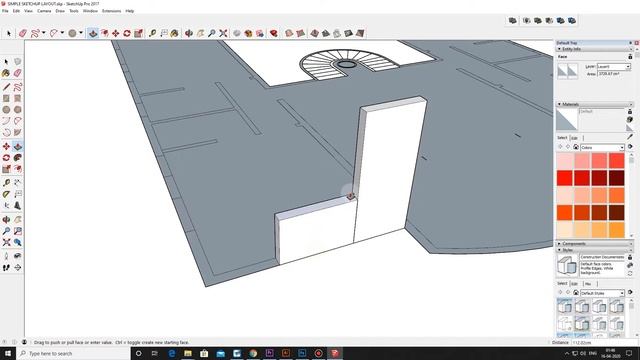Pick the light pink top-left swatch
The width and height of the screenshot is (640, 360).
(x=565, y=161)
